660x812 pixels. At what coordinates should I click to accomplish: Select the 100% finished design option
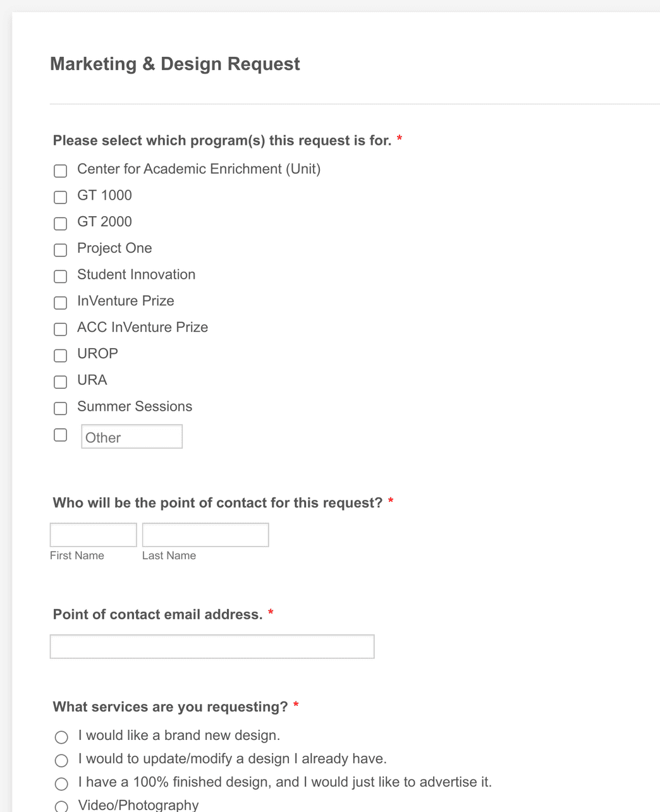point(61,784)
